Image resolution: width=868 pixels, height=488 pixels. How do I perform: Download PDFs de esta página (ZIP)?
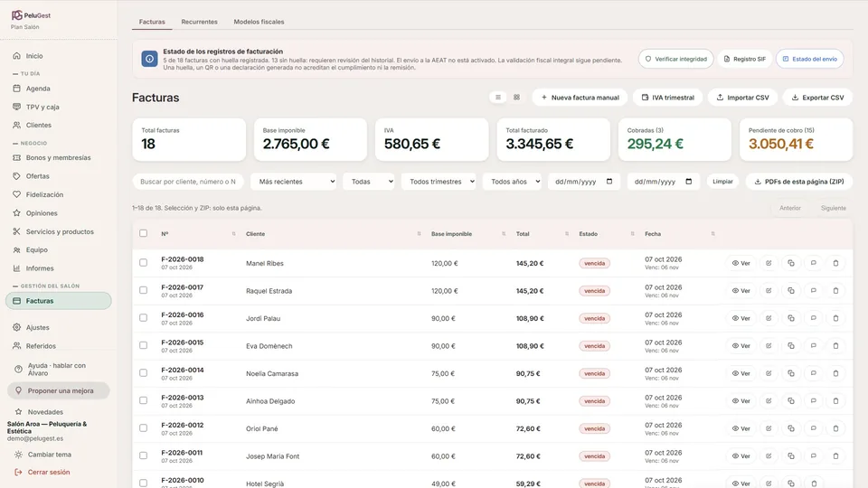[x=798, y=182]
